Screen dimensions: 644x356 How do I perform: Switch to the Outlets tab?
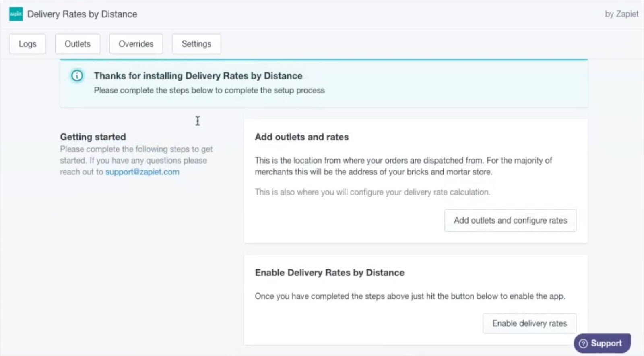(x=77, y=44)
